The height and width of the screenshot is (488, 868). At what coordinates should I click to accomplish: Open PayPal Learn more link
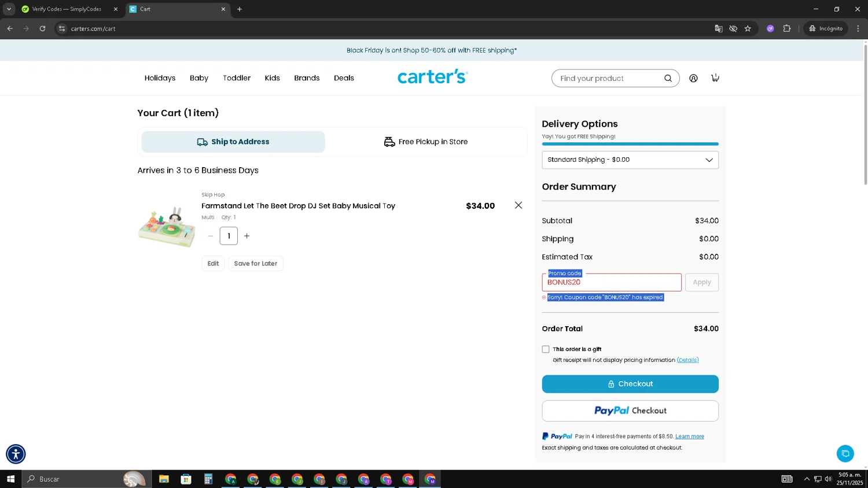pyautogui.click(x=690, y=437)
